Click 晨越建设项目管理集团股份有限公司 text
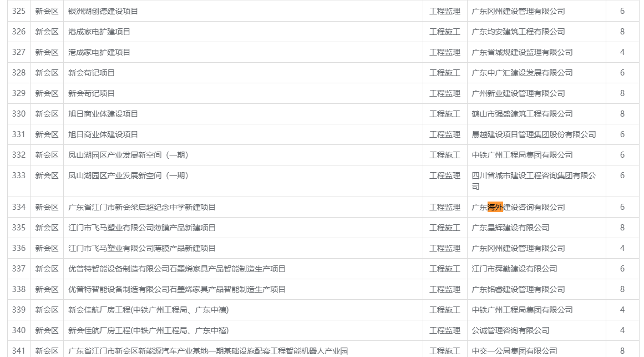The height and width of the screenshot is (357, 644). pyautogui.click(x=534, y=134)
